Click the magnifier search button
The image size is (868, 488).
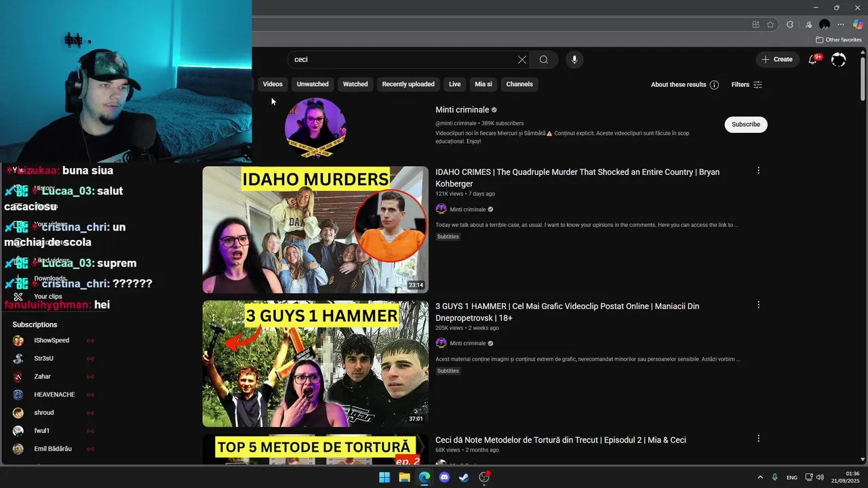coord(544,60)
